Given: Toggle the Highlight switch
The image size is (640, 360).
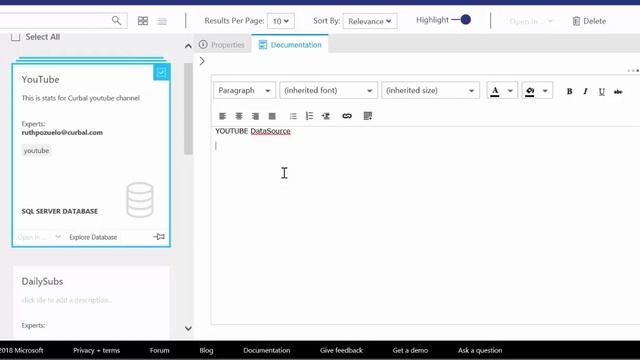Looking at the screenshot, I should coord(462,20).
